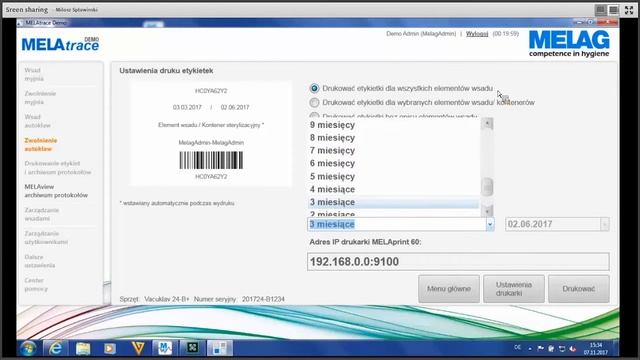Image resolution: width=640 pixels, height=360 pixels.
Task: Open 'Center pomocy' in sidebar
Action: tap(36, 284)
